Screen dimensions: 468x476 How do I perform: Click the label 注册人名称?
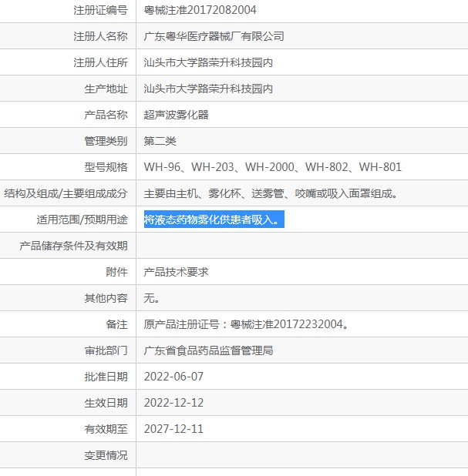[100, 36]
